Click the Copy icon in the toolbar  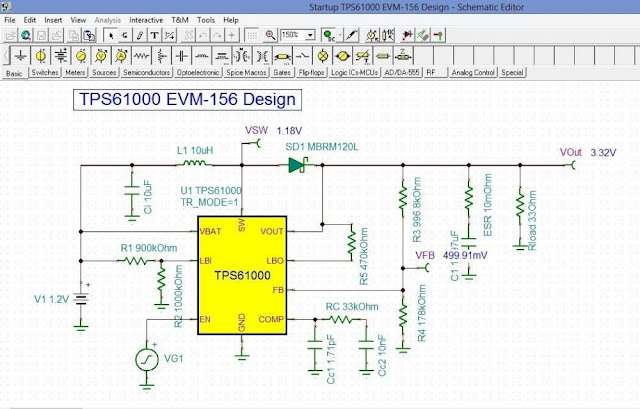tap(74, 36)
